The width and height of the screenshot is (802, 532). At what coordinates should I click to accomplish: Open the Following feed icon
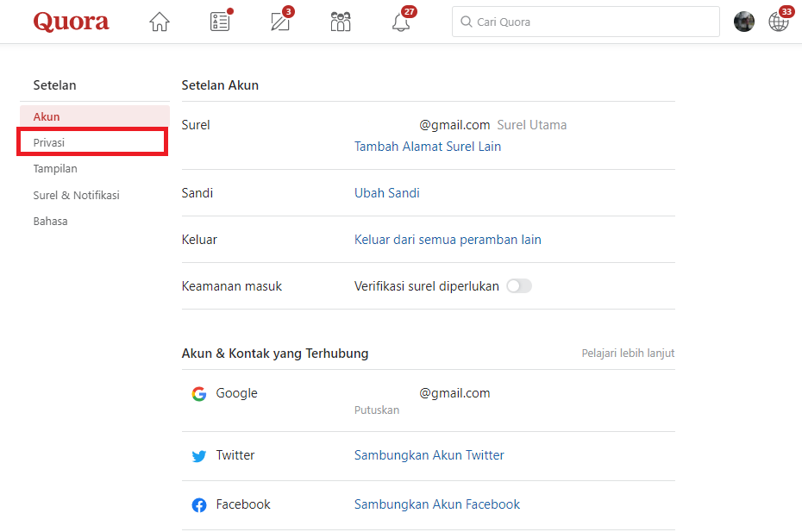click(219, 21)
